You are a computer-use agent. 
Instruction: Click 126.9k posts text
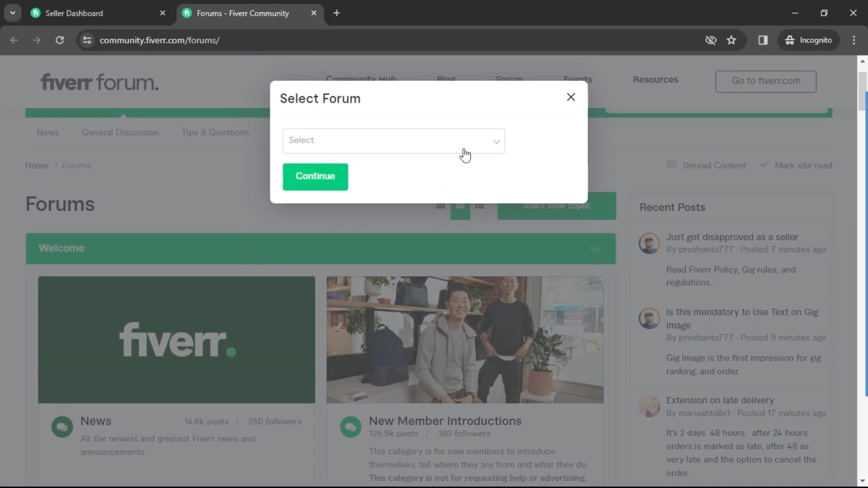(x=393, y=434)
